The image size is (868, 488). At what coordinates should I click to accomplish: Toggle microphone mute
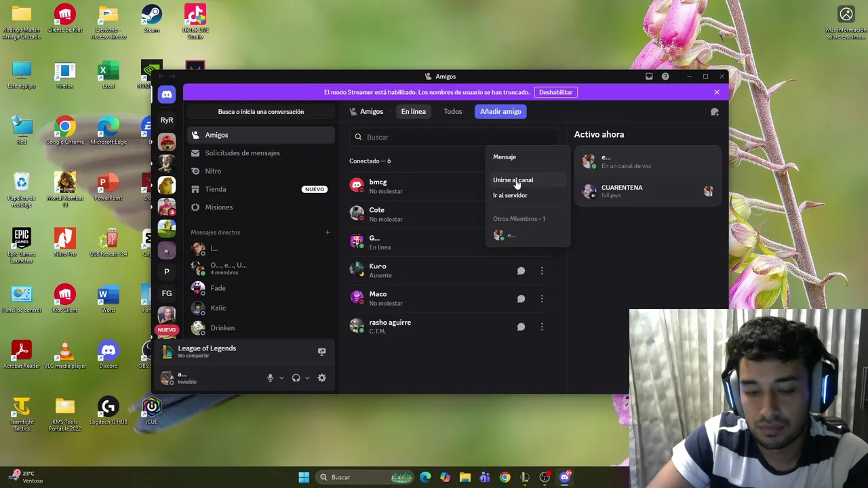270,378
